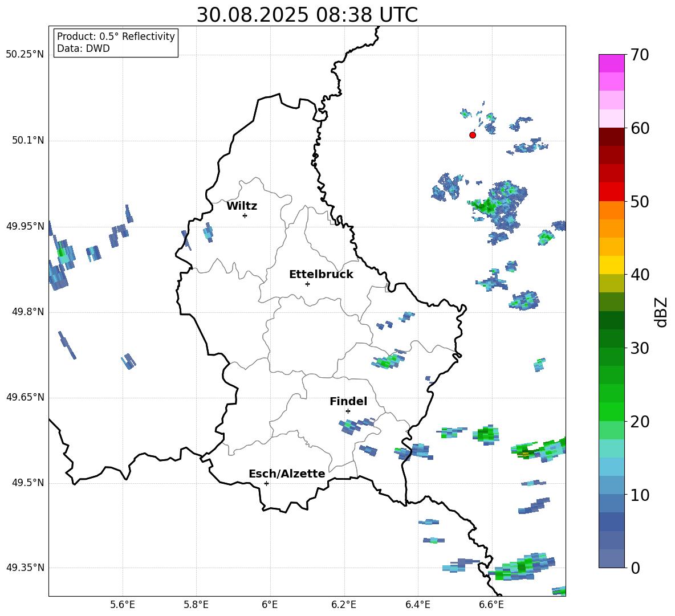675x616 pixels.
Task: Click the 'Data: DWD' text
Action: point(83,48)
